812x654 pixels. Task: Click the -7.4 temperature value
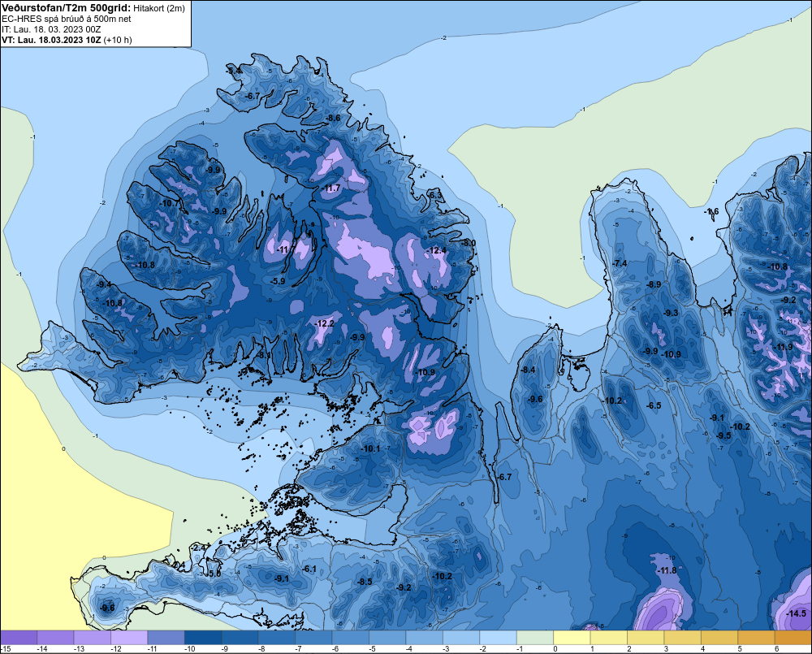(620, 264)
